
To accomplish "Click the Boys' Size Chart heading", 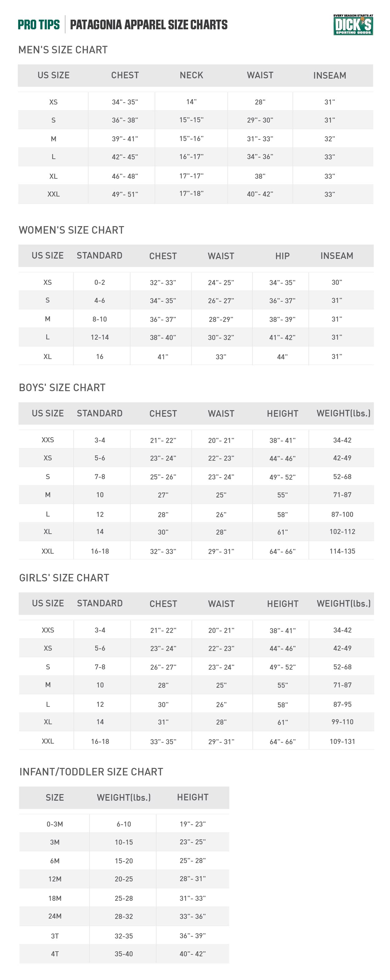I will coord(62,388).
